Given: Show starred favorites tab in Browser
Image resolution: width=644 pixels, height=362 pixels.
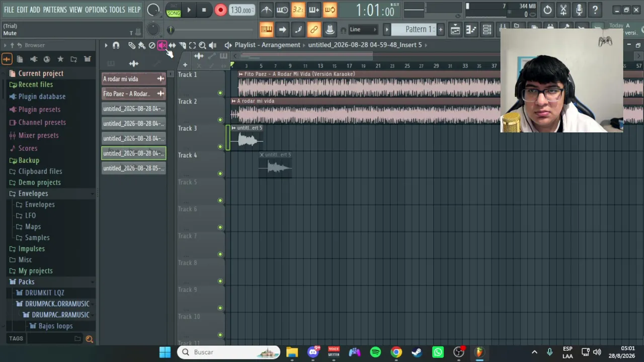Looking at the screenshot, I should [60, 59].
